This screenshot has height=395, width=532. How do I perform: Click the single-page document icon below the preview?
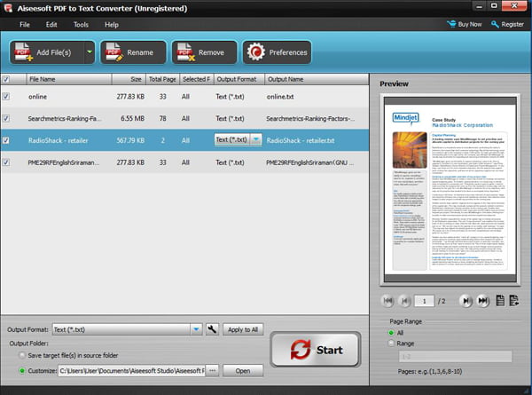pyautogui.click(x=500, y=301)
